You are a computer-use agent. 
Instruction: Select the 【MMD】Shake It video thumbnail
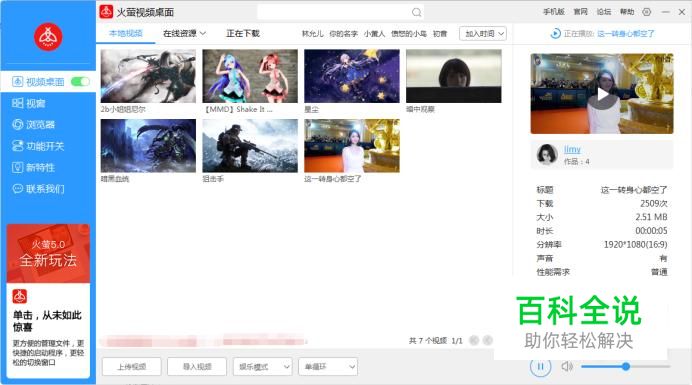250,76
